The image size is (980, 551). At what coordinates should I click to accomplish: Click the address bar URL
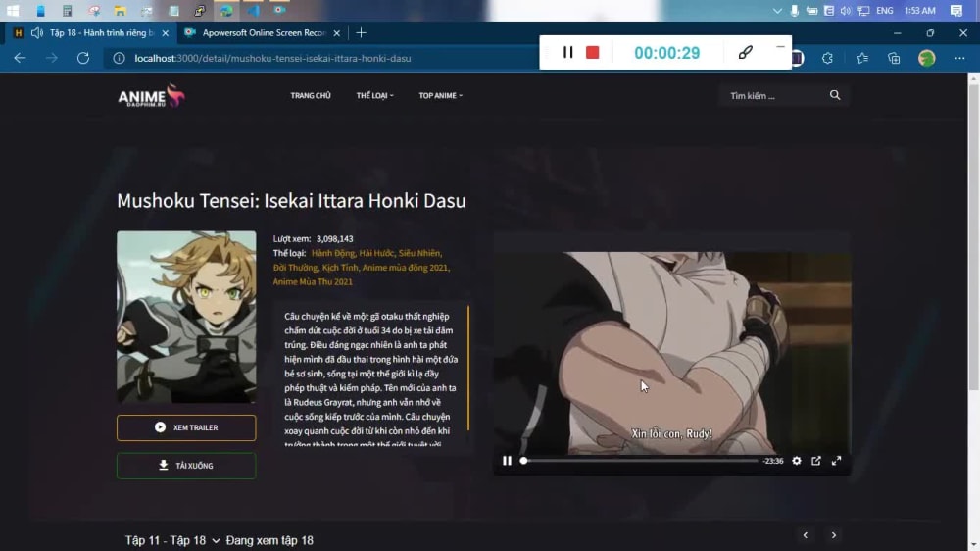[273, 58]
